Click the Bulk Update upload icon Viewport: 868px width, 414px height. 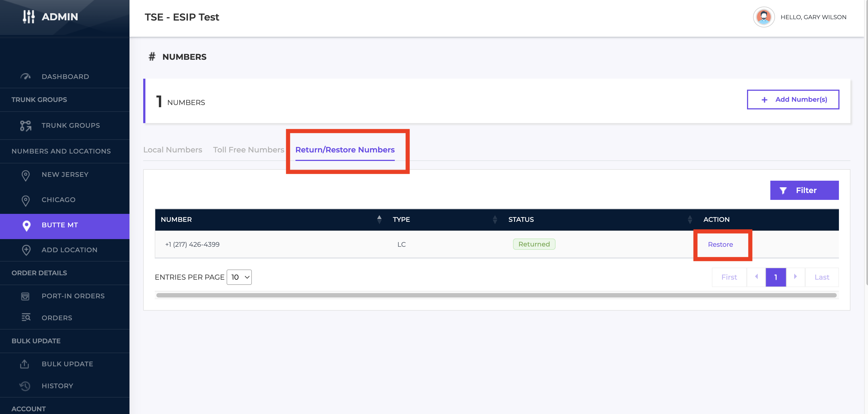25,364
